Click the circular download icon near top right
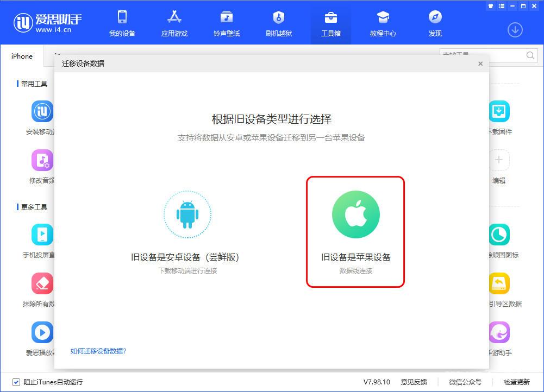Screen dimensions: 544x392 tap(515, 30)
